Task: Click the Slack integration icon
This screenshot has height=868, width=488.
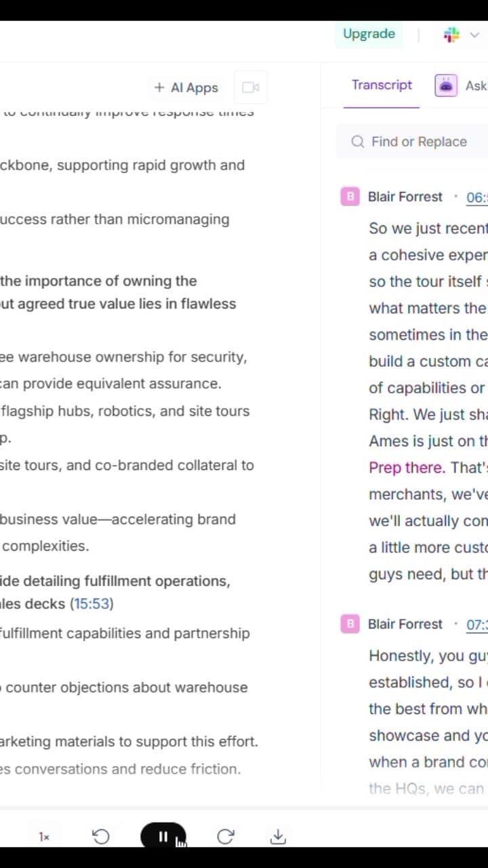Action: pyautogui.click(x=451, y=35)
